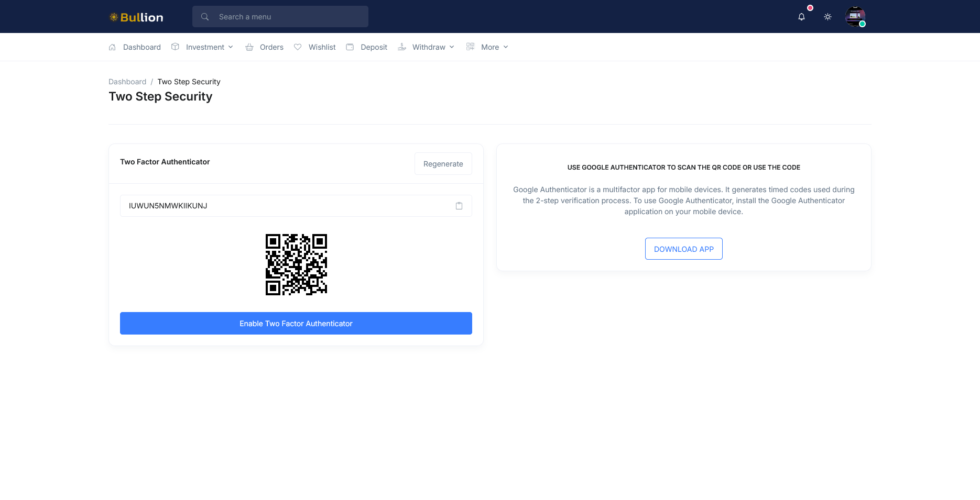Screen dimensions: 980x500
Task: Open the Deposit menu item
Action: point(374,47)
